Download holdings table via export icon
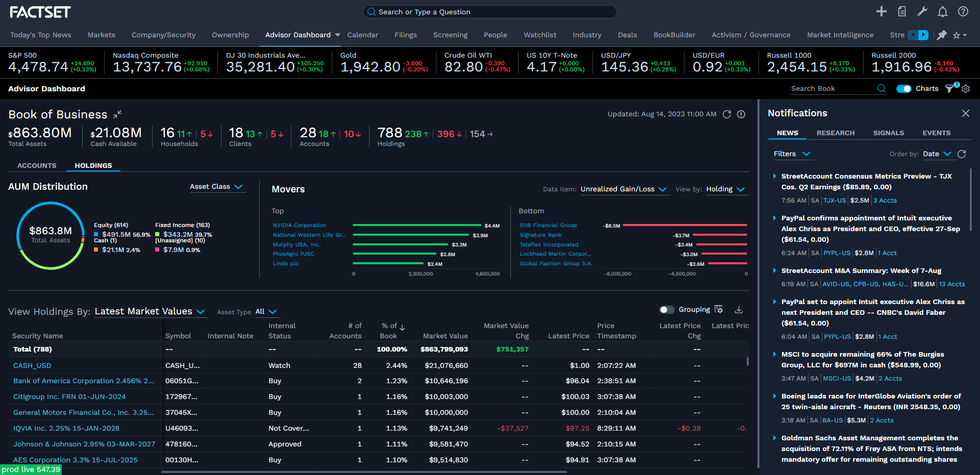Image resolution: width=980 pixels, height=475 pixels. [x=739, y=310]
